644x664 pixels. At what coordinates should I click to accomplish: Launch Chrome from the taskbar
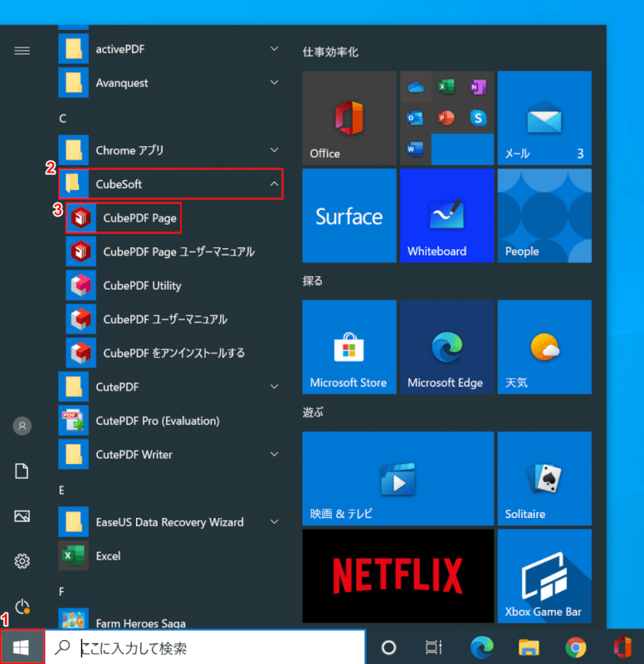[x=575, y=647]
